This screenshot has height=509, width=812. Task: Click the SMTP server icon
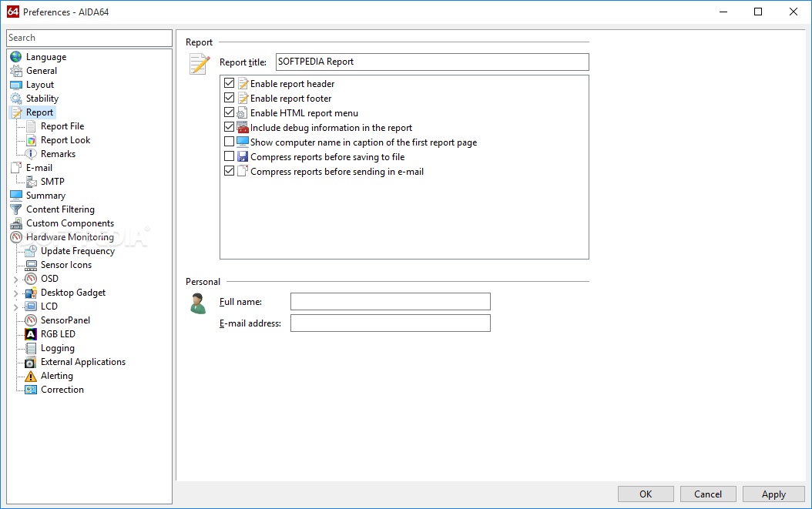tap(31, 182)
